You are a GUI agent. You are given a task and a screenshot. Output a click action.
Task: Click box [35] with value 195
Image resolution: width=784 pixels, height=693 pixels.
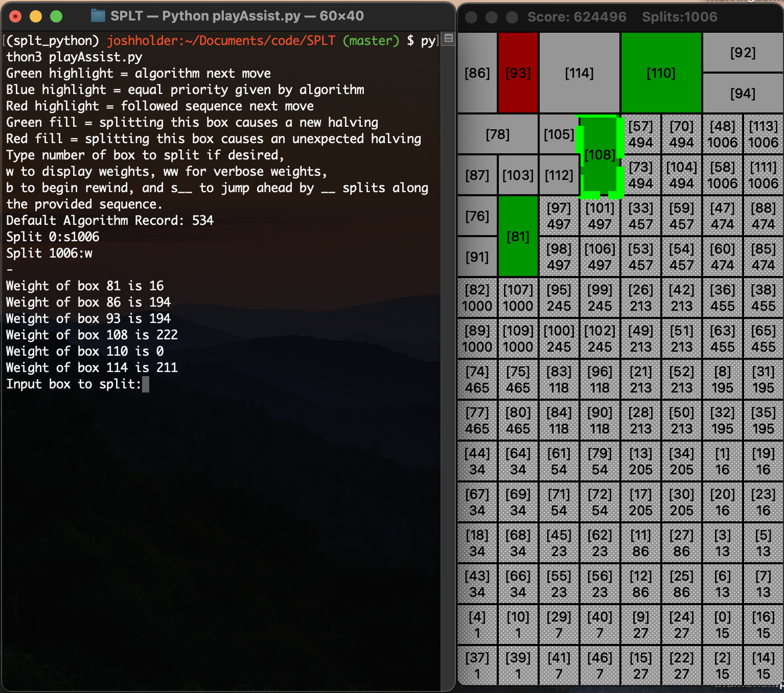[x=764, y=420]
